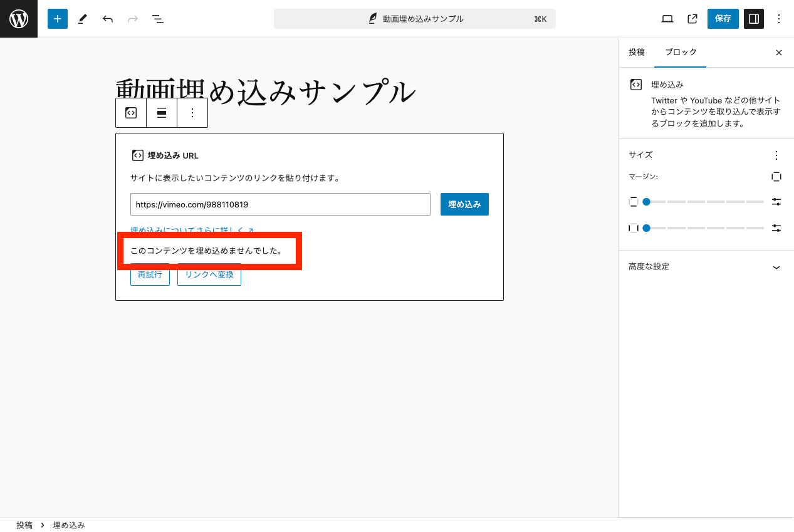The height and width of the screenshot is (532, 794).
Task: Undo the last change
Action: (x=108, y=19)
